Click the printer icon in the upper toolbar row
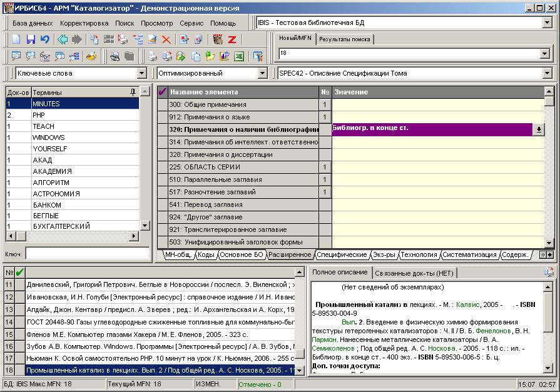The image size is (560, 392). click(x=123, y=39)
